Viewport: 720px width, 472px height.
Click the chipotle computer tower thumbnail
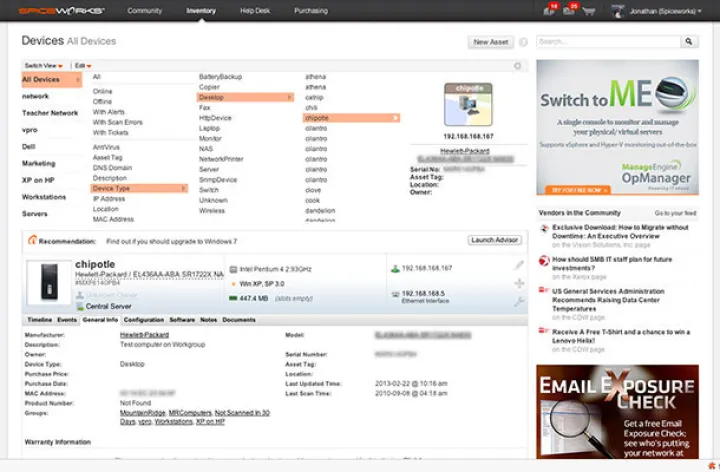(49, 282)
